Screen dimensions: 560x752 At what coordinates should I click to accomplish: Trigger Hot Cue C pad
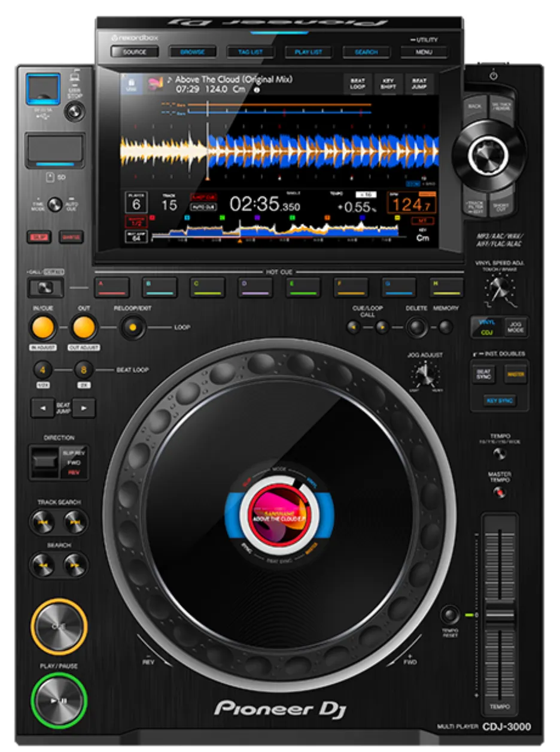(208, 287)
